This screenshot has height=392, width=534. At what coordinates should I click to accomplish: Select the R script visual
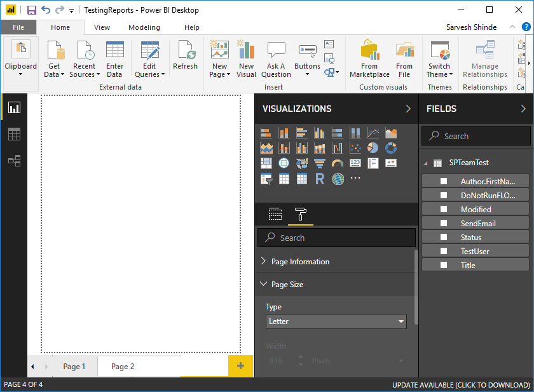(x=320, y=179)
